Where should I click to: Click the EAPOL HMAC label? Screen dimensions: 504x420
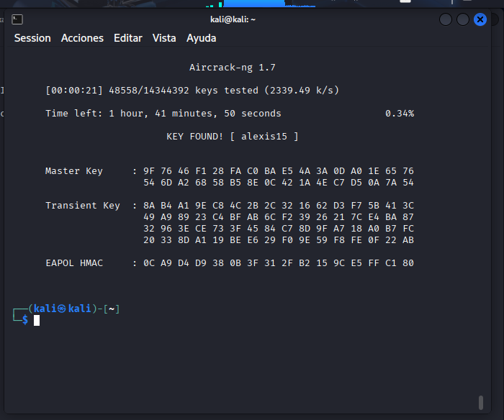(x=74, y=263)
